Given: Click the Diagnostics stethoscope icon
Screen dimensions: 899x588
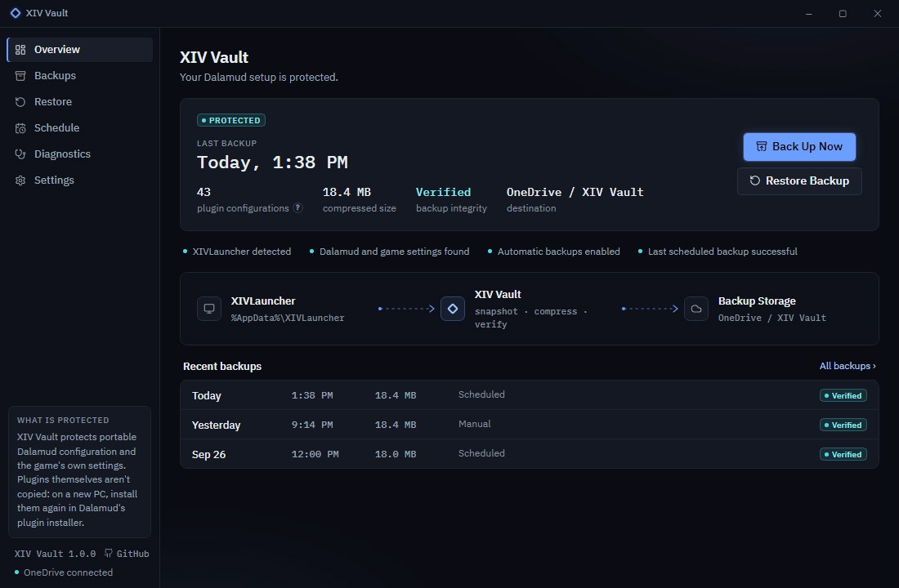Looking at the screenshot, I should coord(20,154).
